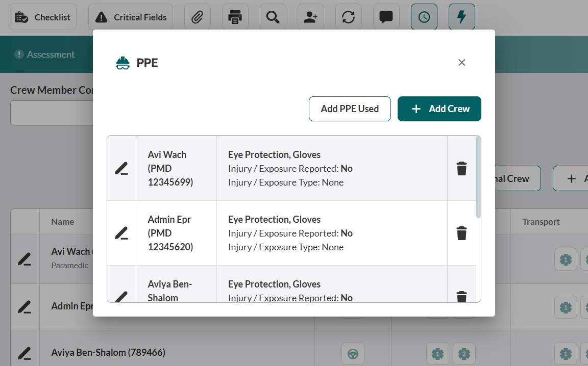Open the Checklist button
Image resolution: width=588 pixels, height=366 pixels.
click(x=42, y=17)
